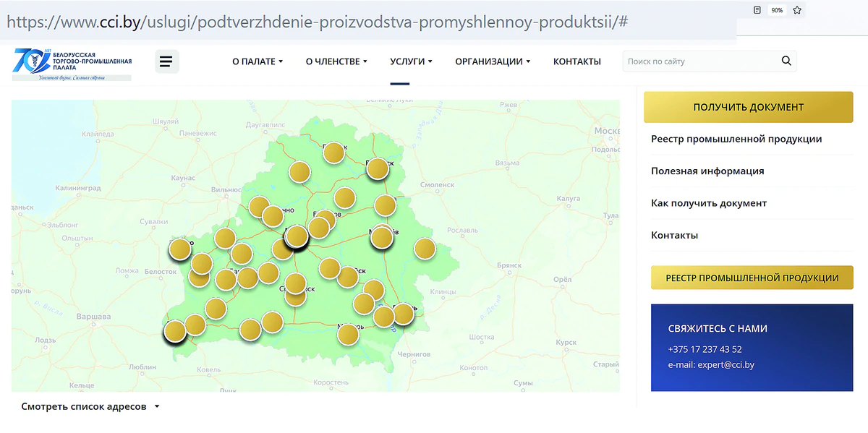Toggle browser reader view icon

pos(757,10)
